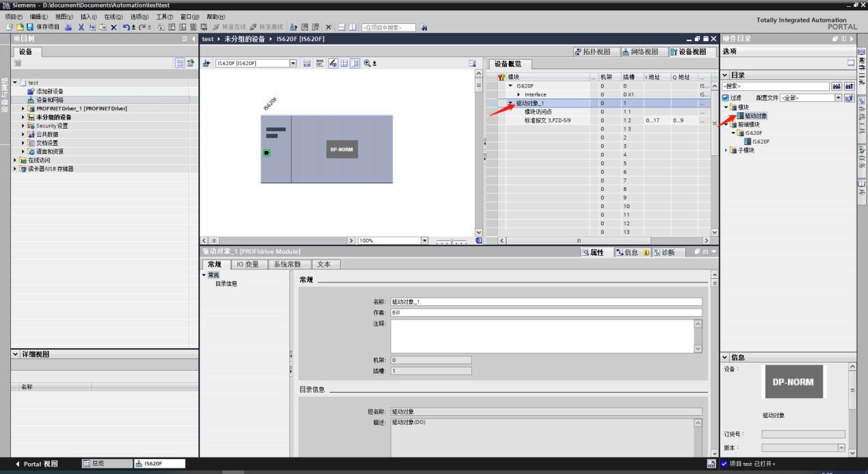Click the new project icon
Image resolution: width=868 pixels, height=474 pixels.
click(9, 27)
